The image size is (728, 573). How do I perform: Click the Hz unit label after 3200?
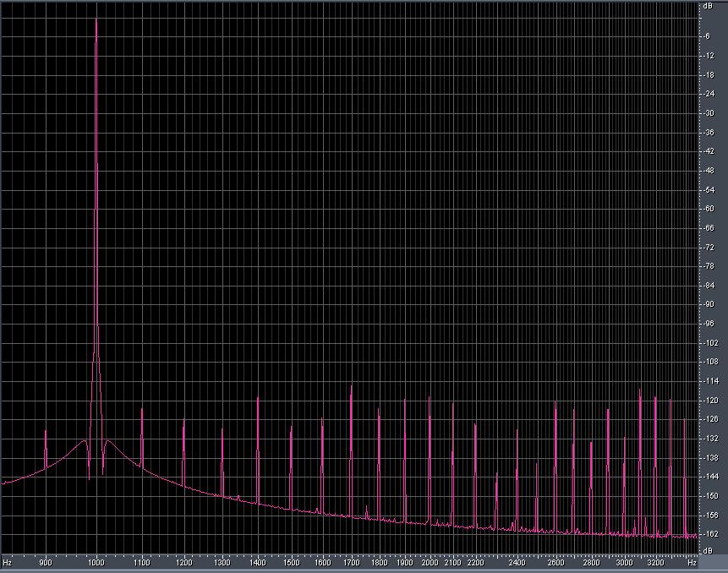coord(692,563)
